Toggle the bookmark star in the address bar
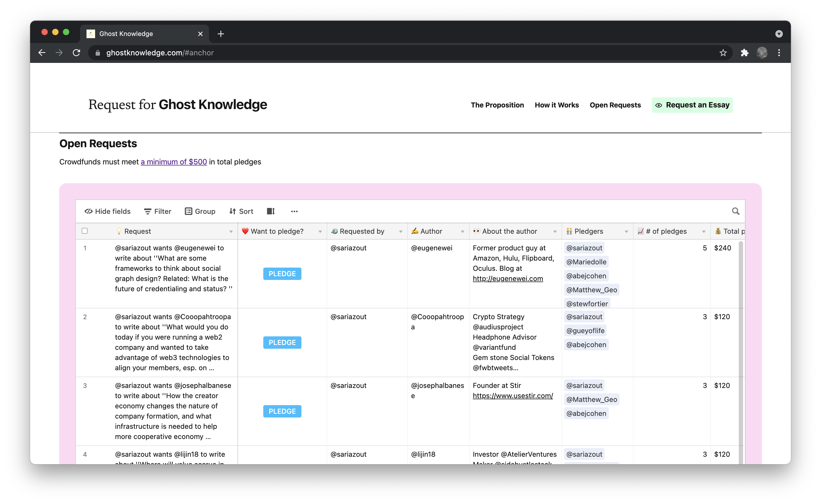The image size is (821, 504). click(723, 53)
